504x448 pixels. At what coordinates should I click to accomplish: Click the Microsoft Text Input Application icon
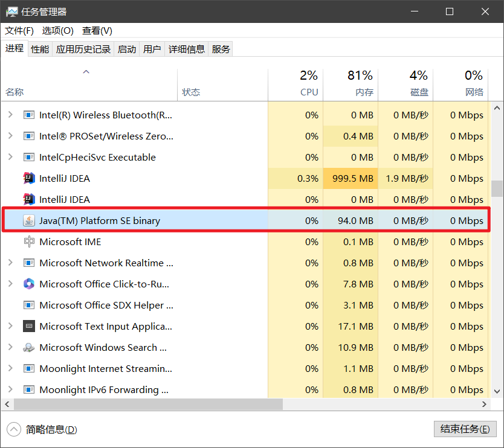coord(29,326)
